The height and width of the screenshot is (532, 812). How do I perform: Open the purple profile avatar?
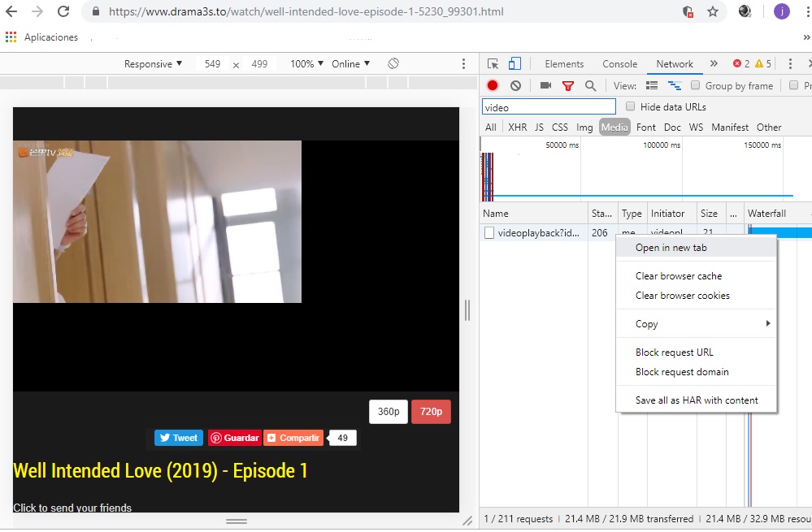click(781, 11)
